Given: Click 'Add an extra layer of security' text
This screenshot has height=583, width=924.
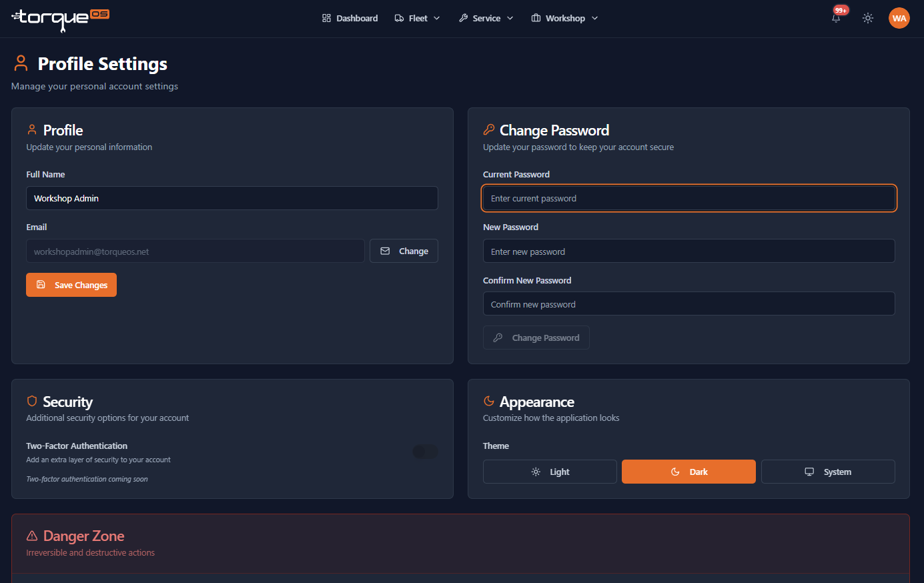Looking at the screenshot, I should point(98,460).
